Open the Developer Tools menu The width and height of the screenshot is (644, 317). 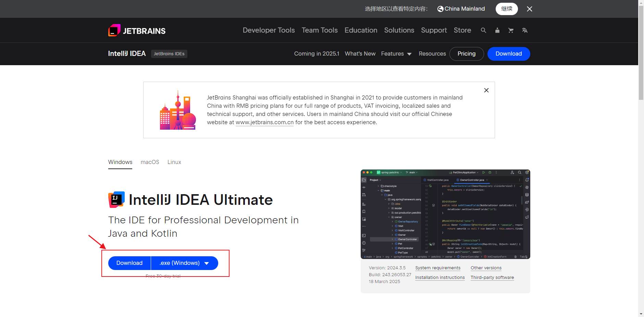click(269, 30)
